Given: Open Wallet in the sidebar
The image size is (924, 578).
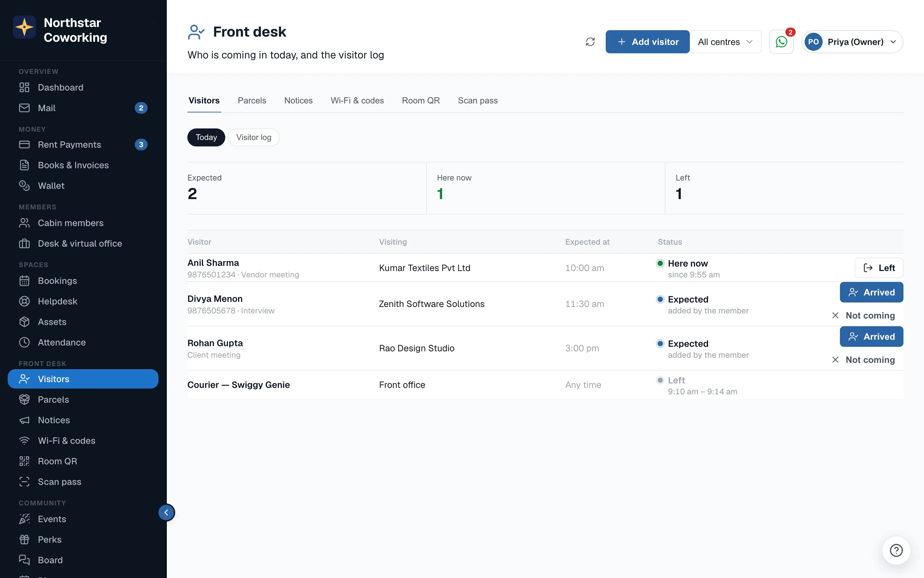Looking at the screenshot, I should [x=83, y=186].
